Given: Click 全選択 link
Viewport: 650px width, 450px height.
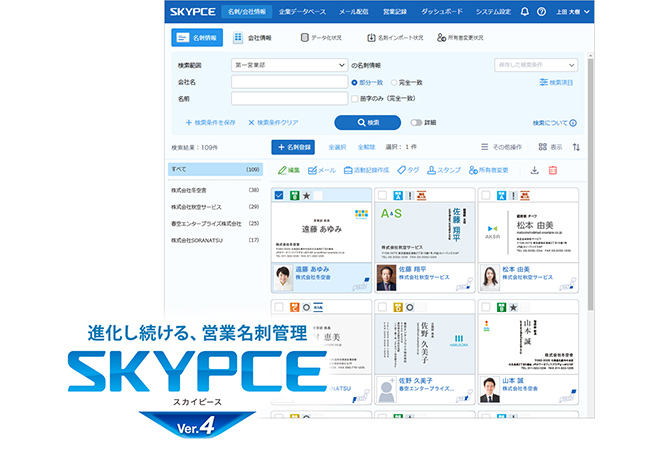Looking at the screenshot, I should [337, 147].
